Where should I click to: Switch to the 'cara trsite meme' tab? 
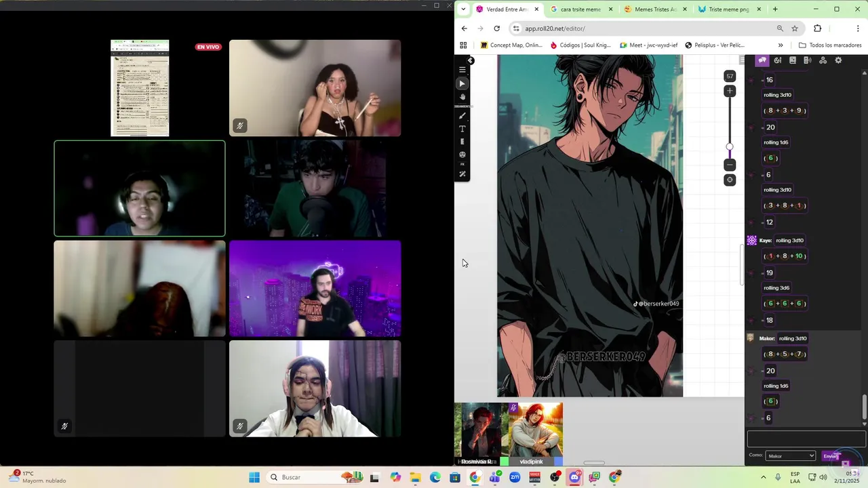[580, 9]
